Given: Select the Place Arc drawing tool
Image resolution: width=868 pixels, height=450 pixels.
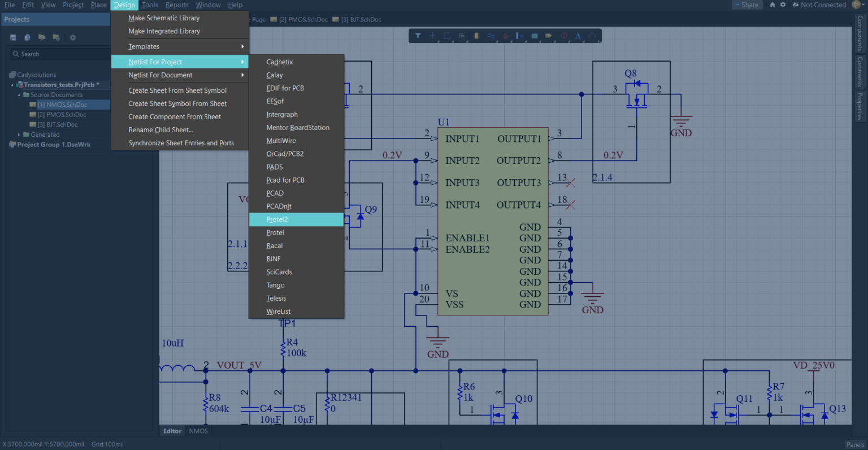Looking at the screenshot, I should (591, 36).
